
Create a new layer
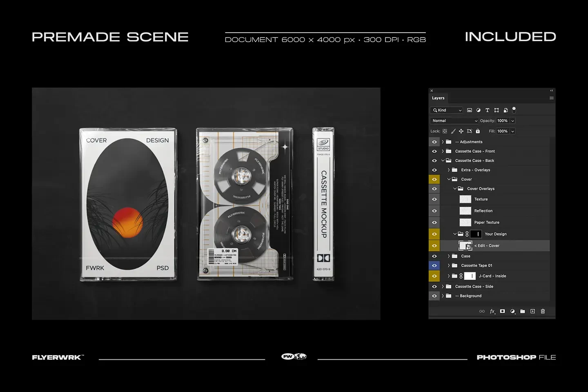pos(532,311)
